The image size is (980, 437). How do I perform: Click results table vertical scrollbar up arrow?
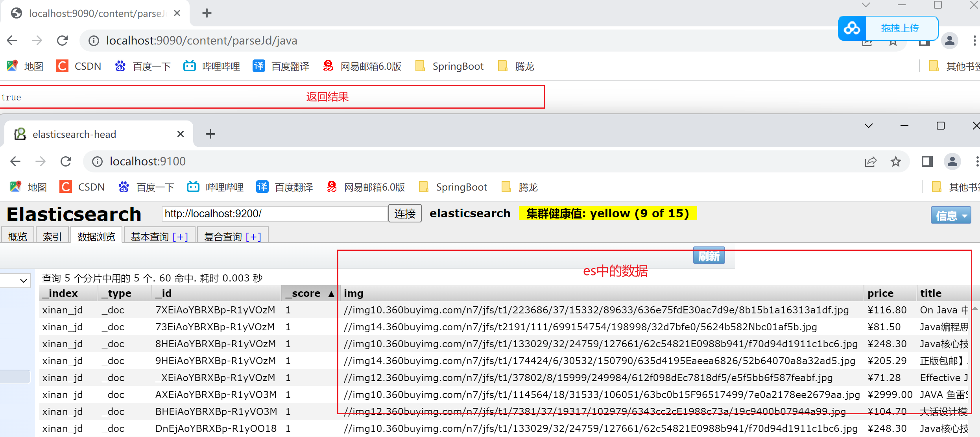(976, 308)
